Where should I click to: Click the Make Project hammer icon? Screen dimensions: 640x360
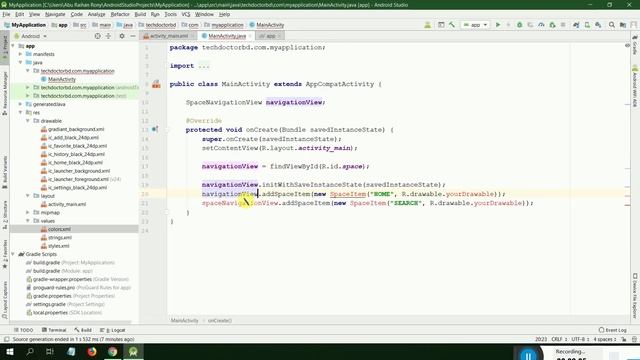452,25
